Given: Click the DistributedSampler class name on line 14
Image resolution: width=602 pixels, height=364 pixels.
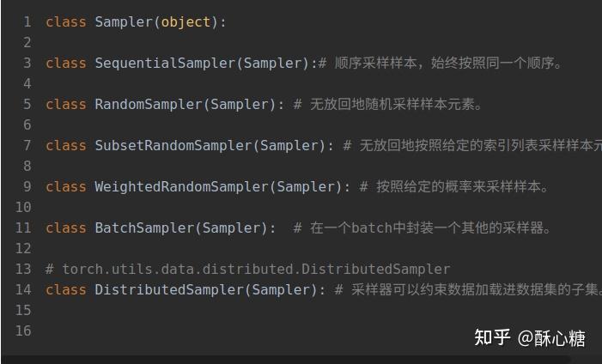Looking at the screenshot, I should tap(169, 289).
